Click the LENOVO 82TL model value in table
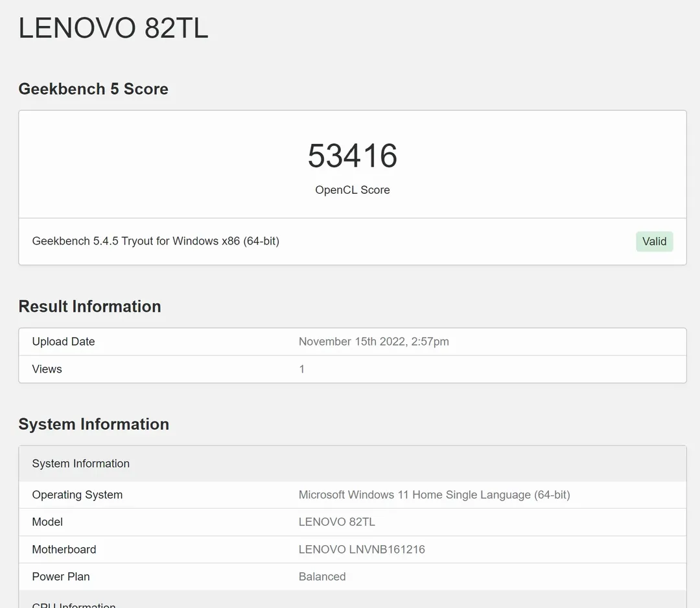The image size is (700, 608). point(336,522)
